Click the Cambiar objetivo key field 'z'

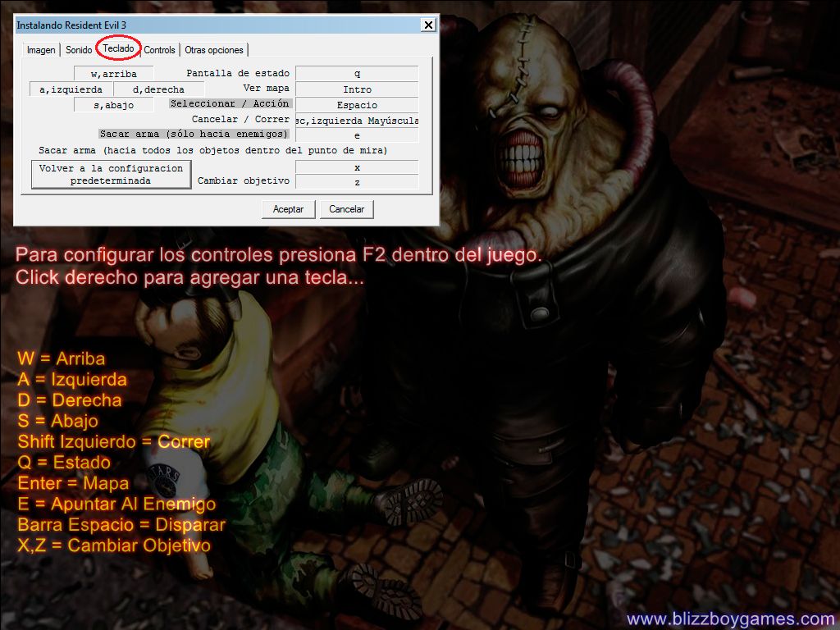(357, 182)
